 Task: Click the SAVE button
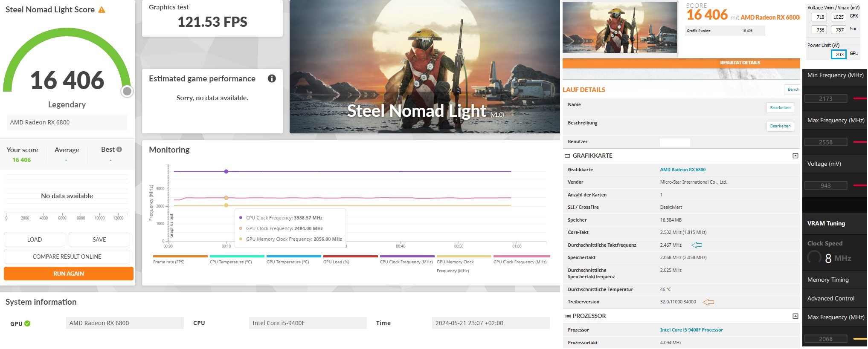click(x=99, y=239)
